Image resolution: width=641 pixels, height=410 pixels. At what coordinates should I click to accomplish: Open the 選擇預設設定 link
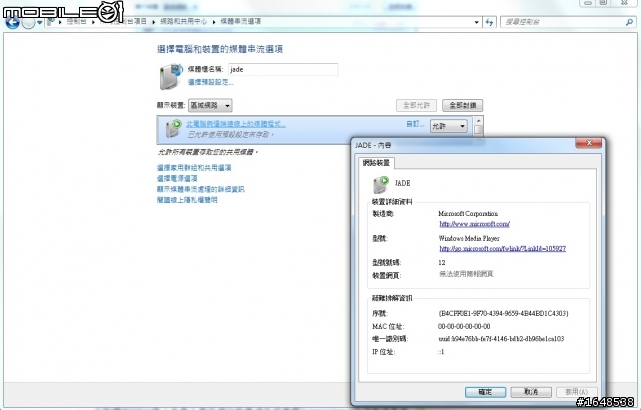[x=210, y=82]
